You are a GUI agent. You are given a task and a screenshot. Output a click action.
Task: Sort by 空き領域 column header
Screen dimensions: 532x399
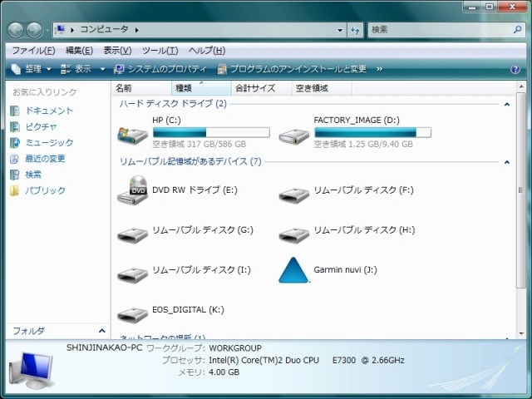point(322,88)
